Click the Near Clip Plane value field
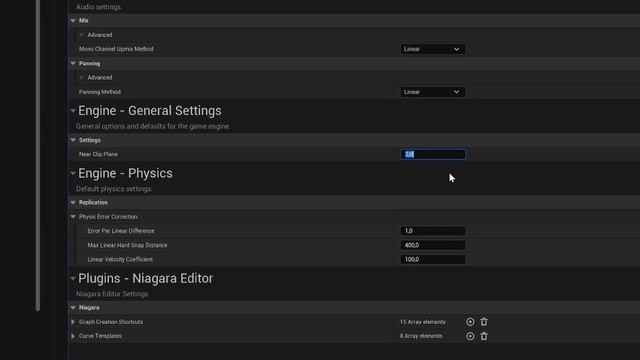Image resolution: width=640 pixels, height=360 pixels. [x=433, y=154]
